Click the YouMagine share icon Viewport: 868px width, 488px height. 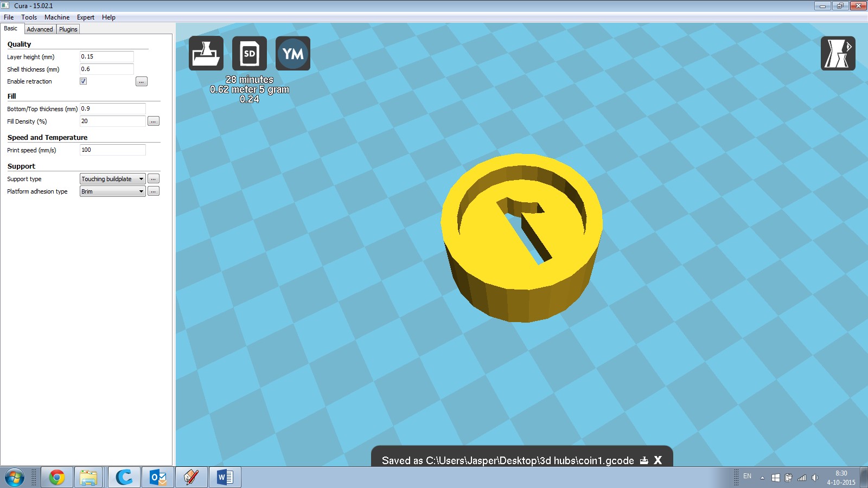293,53
